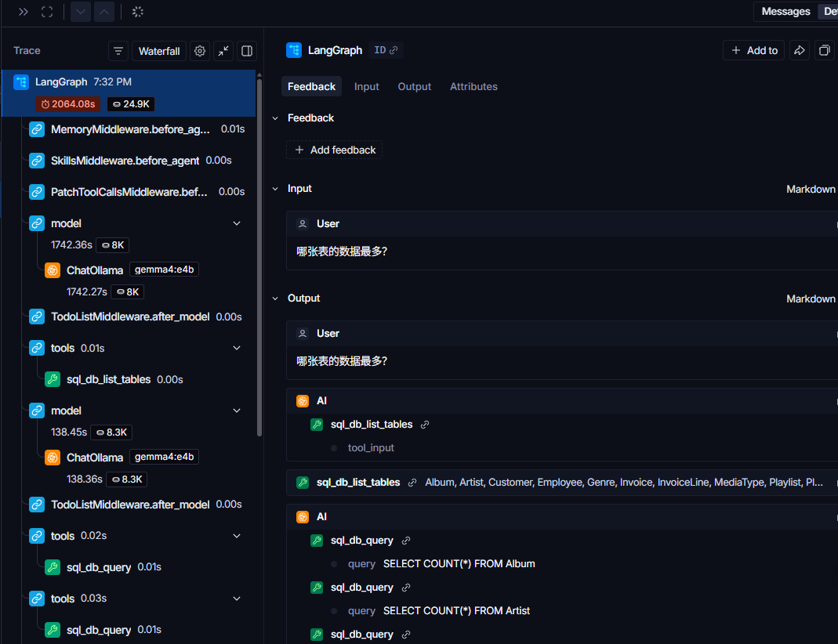This screenshot has height=644, width=838.
Task: Click the Add to button
Action: point(754,50)
